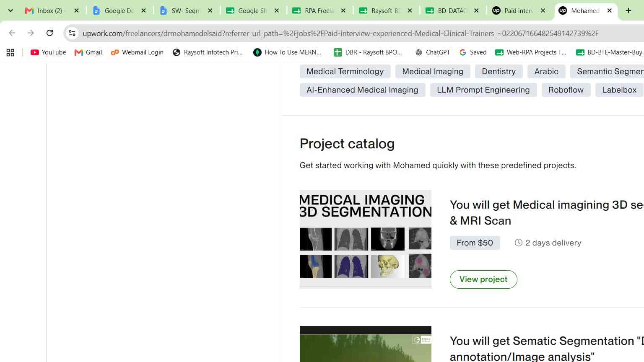Open the Medical Imaging 3D Segmentation thumbnail

tap(366, 239)
